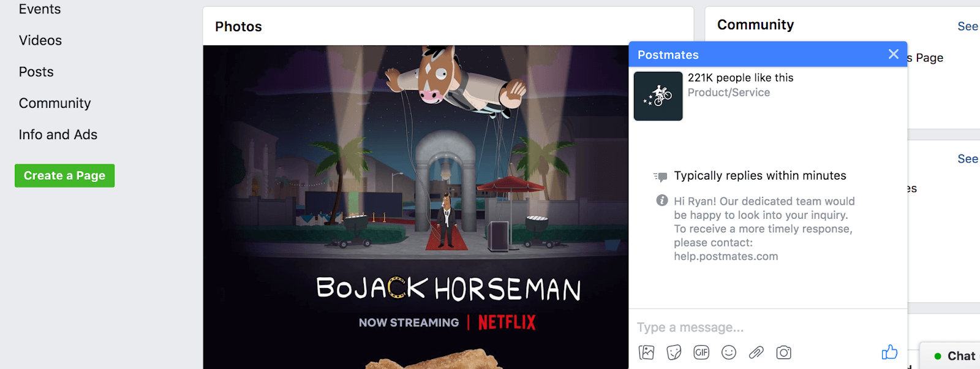Screen dimensions: 980x369
Task: Click the lower See link on right
Action: coord(968,159)
